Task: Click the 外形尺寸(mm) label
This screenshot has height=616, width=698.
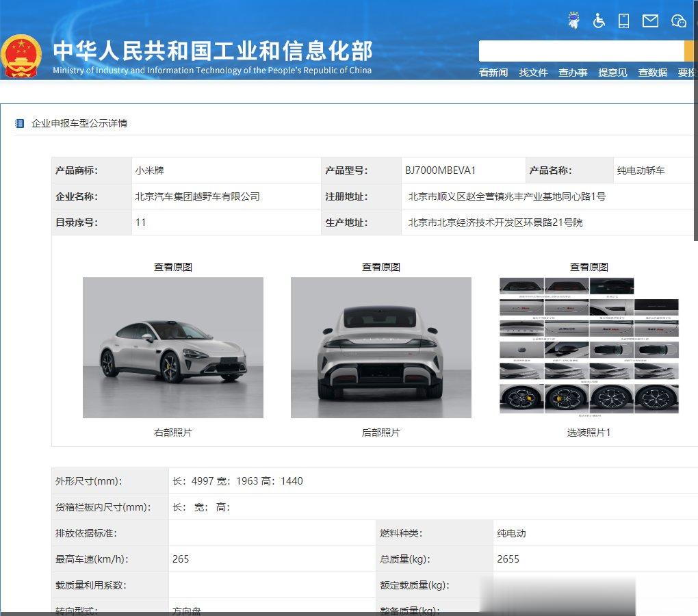Action: point(88,481)
